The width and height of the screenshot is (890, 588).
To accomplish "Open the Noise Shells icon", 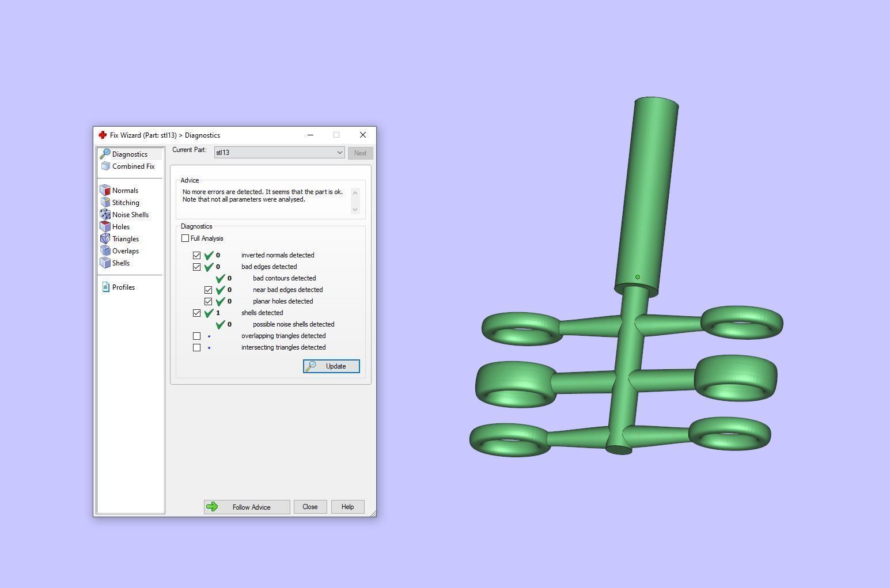I will pyautogui.click(x=105, y=214).
